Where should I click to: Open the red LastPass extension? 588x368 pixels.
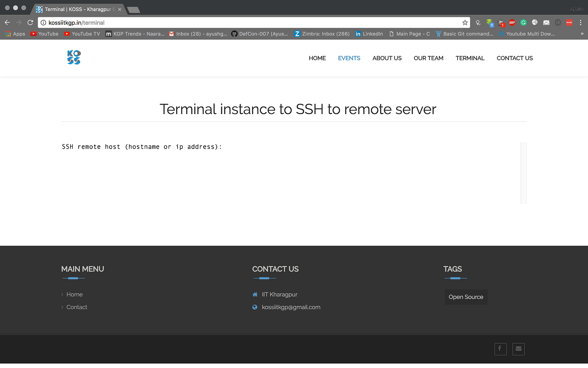coord(569,22)
